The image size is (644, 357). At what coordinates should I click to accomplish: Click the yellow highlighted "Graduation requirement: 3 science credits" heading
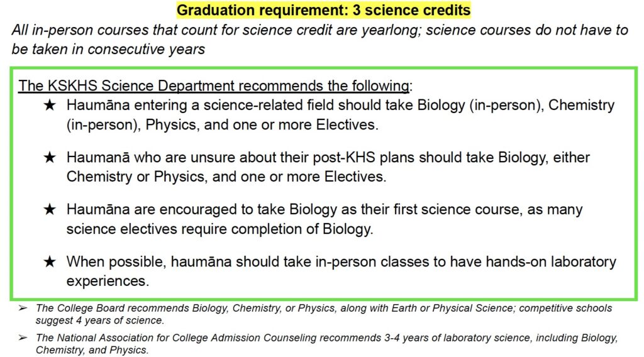click(323, 11)
